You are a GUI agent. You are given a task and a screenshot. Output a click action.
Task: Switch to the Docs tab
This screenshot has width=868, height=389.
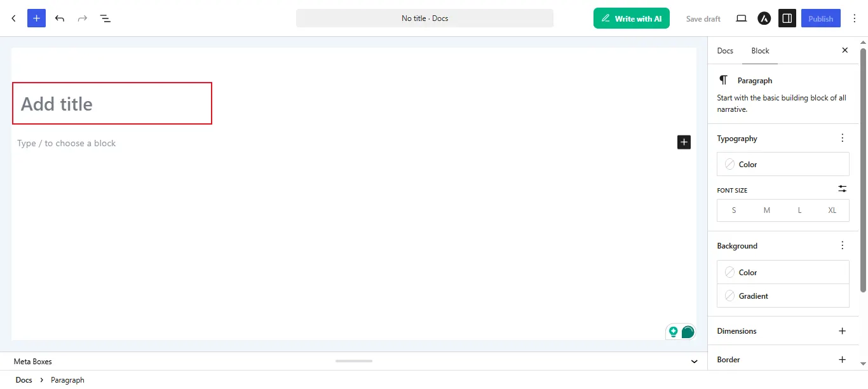tap(725, 51)
